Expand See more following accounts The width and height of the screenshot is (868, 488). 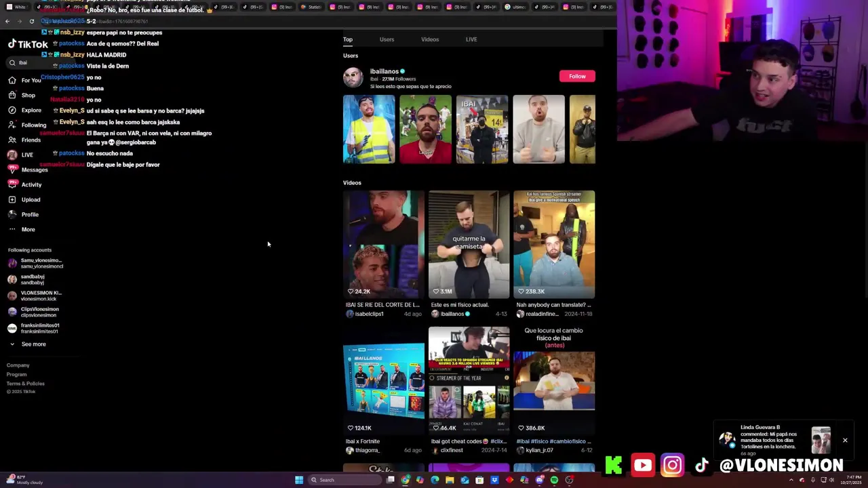pos(28,344)
